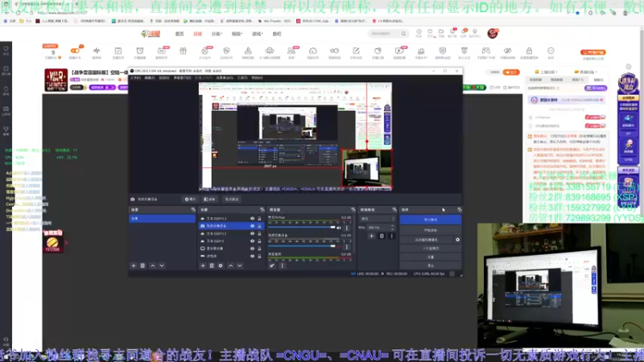Viewport: 644px width, 362px height.
Task: Toggle lock on the 视频采集设备 source
Action: [x=259, y=226]
